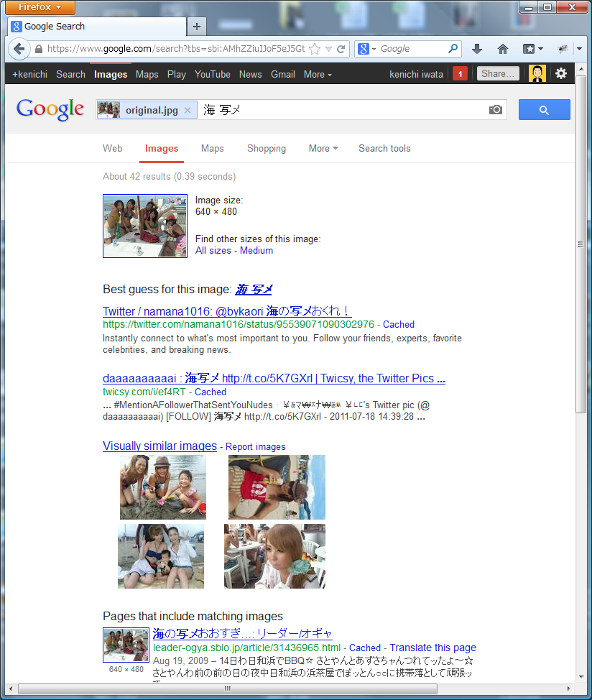592x700 pixels.
Task: Open the daaaaaaaaaai Twicsy result title
Action: pyautogui.click(x=274, y=379)
